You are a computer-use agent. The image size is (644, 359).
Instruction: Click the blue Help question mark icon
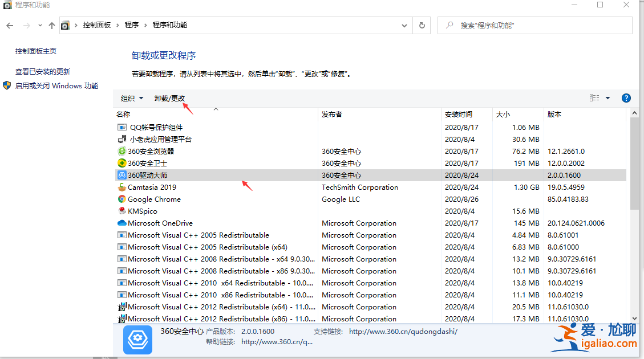[626, 97]
